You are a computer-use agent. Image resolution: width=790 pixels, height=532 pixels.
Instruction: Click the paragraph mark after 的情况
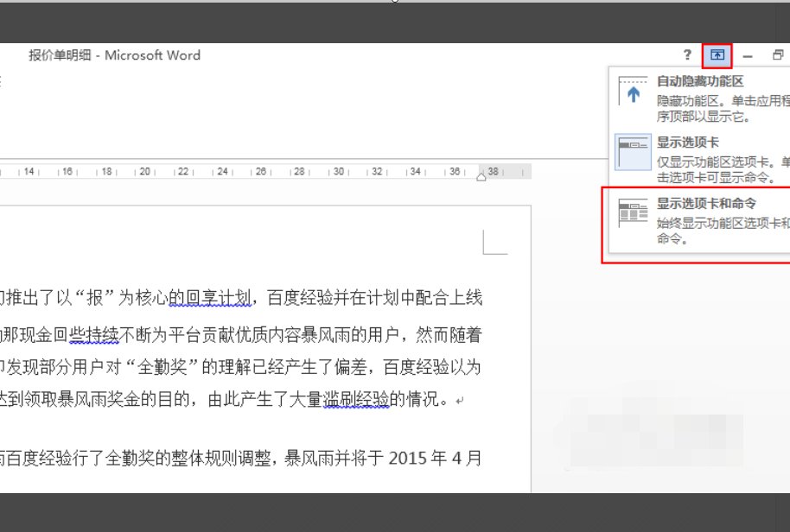click(458, 399)
